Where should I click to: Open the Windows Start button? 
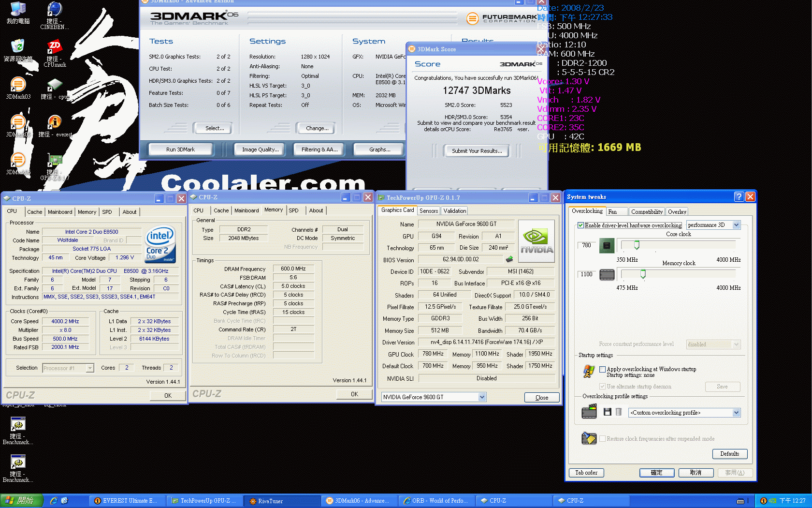click(x=22, y=501)
